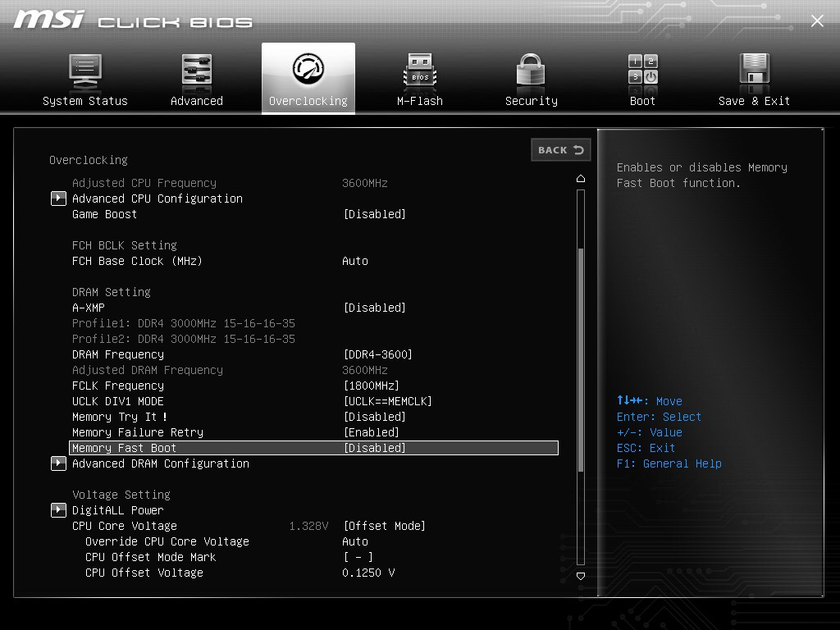Switch to M-Flash tab label
The width and height of the screenshot is (840, 630).
[420, 101]
